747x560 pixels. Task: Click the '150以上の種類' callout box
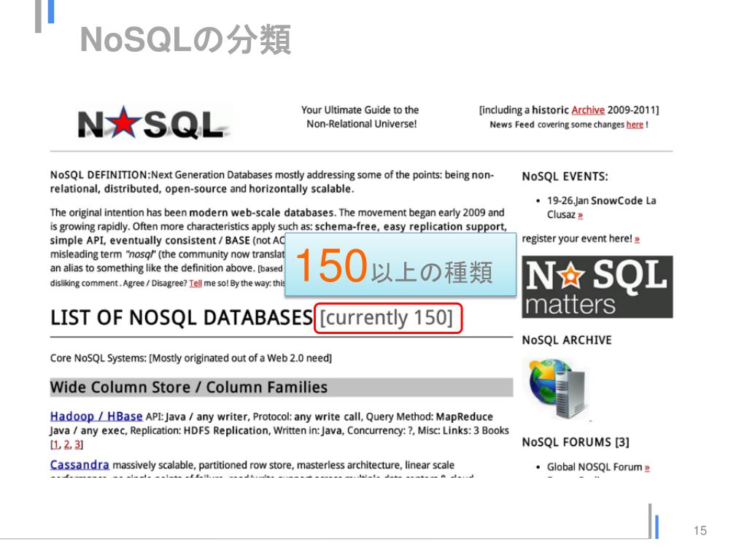[400, 265]
